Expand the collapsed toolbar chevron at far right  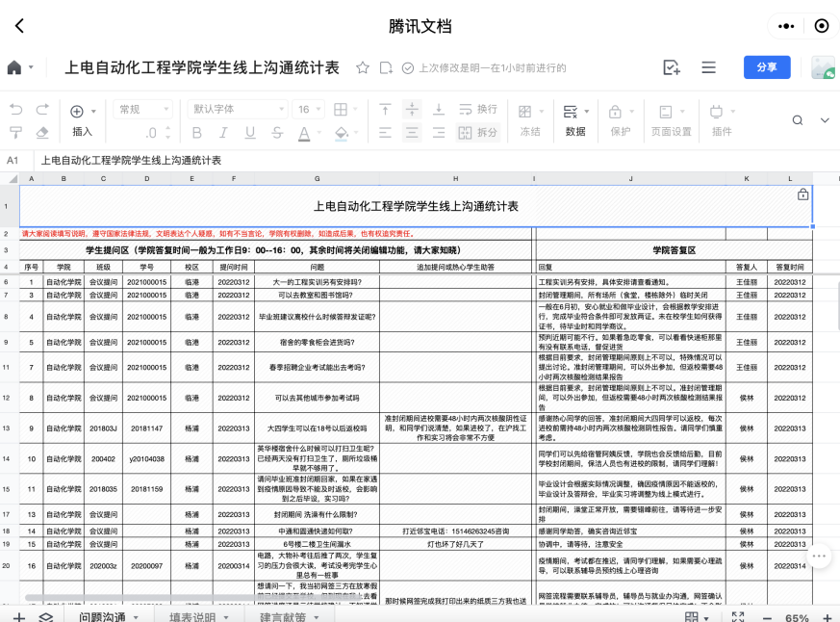pos(825,120)
